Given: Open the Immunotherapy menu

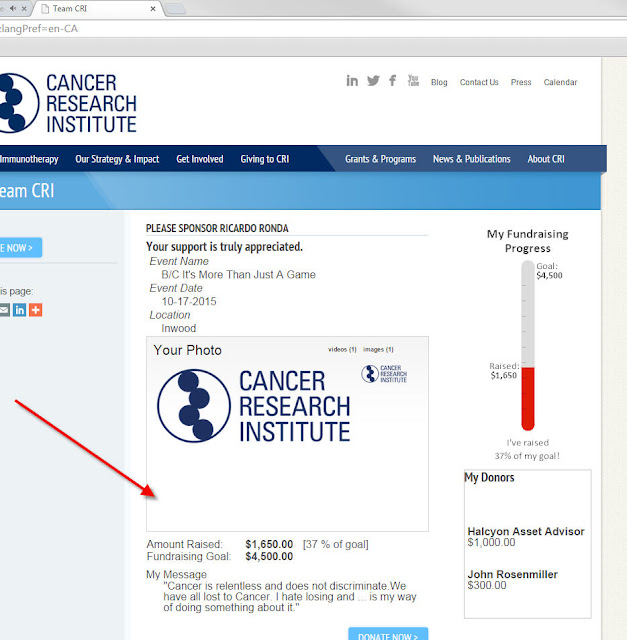Looking at the screenshot, I should point(29,159).
